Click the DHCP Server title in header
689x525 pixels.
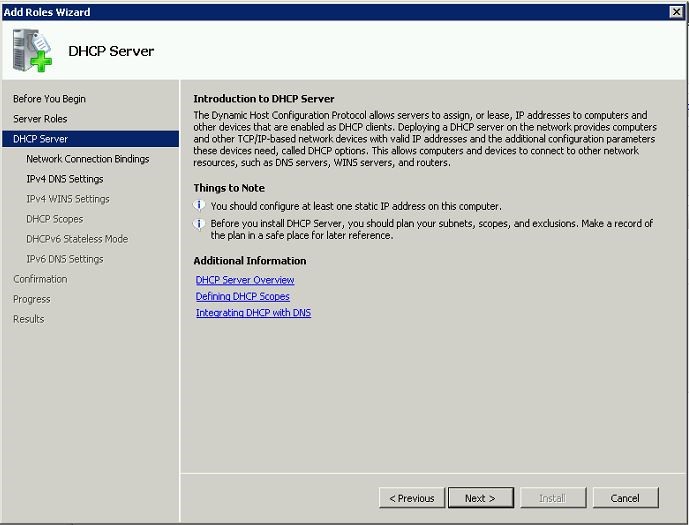pyautogui.click(x=111, y=51)
